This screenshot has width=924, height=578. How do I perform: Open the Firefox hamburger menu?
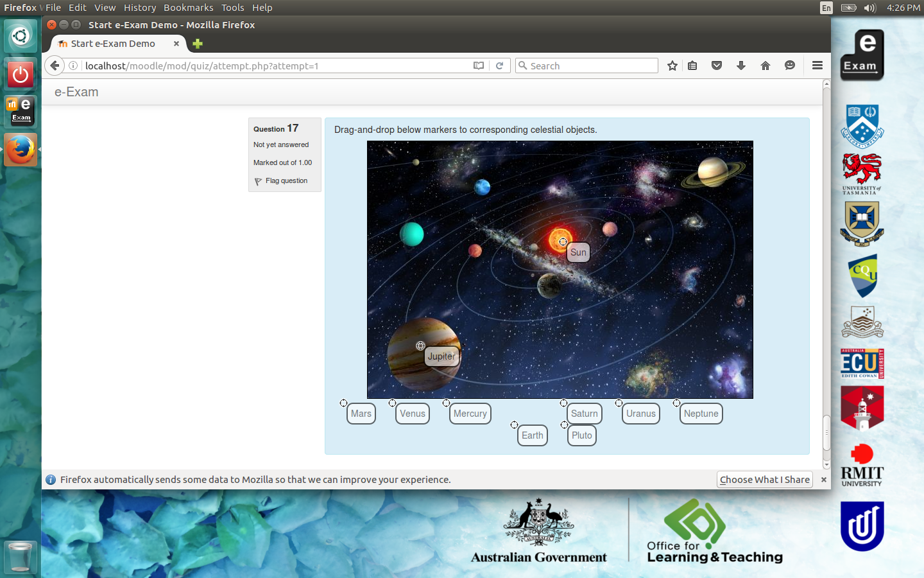tap(817, 66)
